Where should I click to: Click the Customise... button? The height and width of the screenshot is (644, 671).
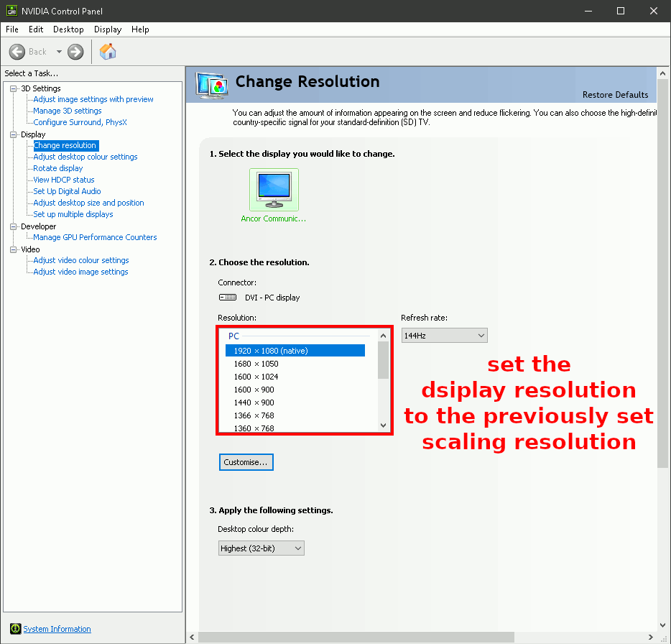pos(246,462)
